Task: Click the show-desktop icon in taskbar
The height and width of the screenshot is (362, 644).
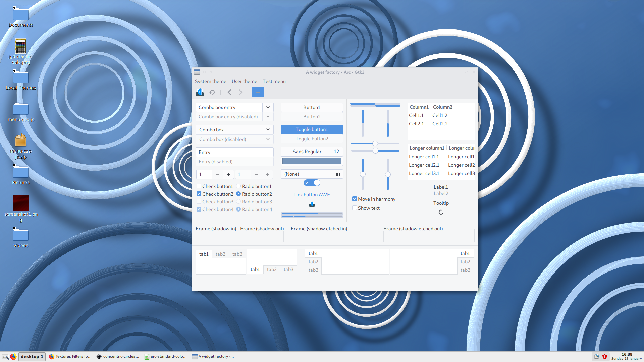Action: coord(5,357)
